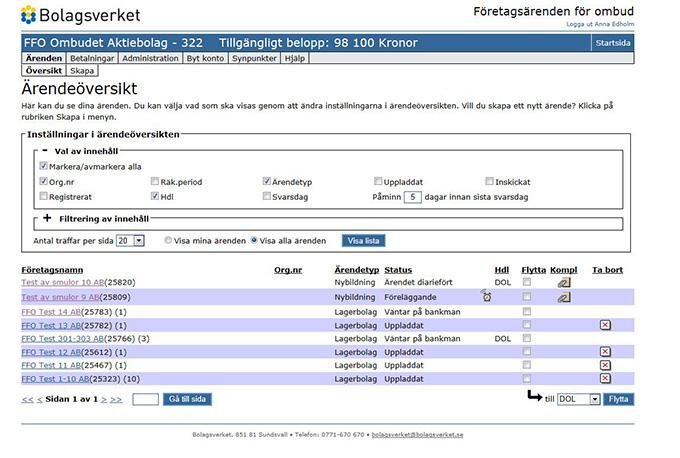Enable the Räk.period checkbox
The image size is (680, 458).
155,181
